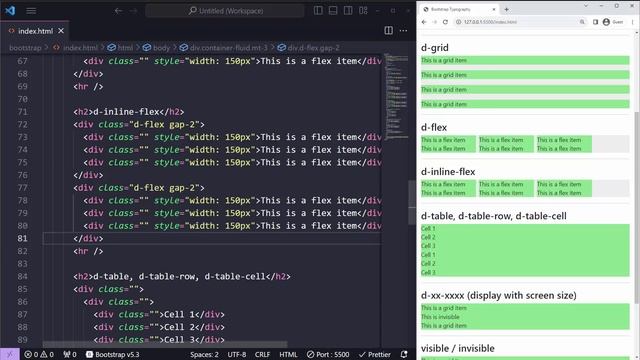Click the d-grid heading in the browser
640x360 pixels.
[x=435, y=48]
